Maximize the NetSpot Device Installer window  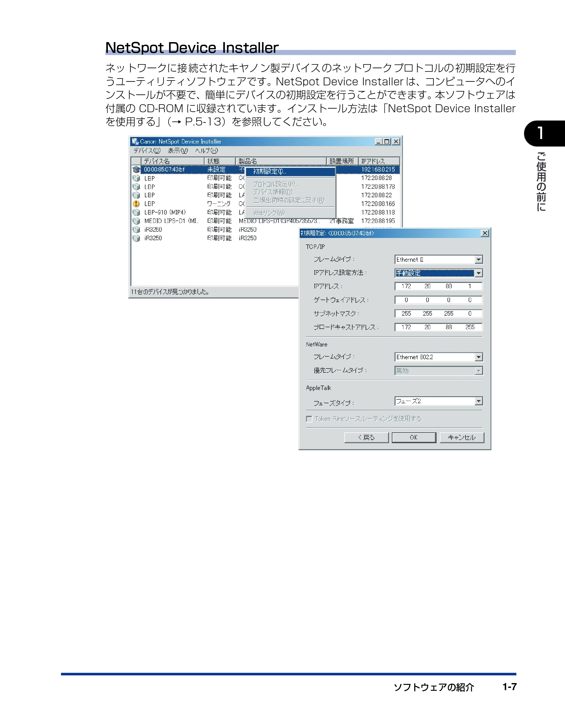tap(387, 142)
